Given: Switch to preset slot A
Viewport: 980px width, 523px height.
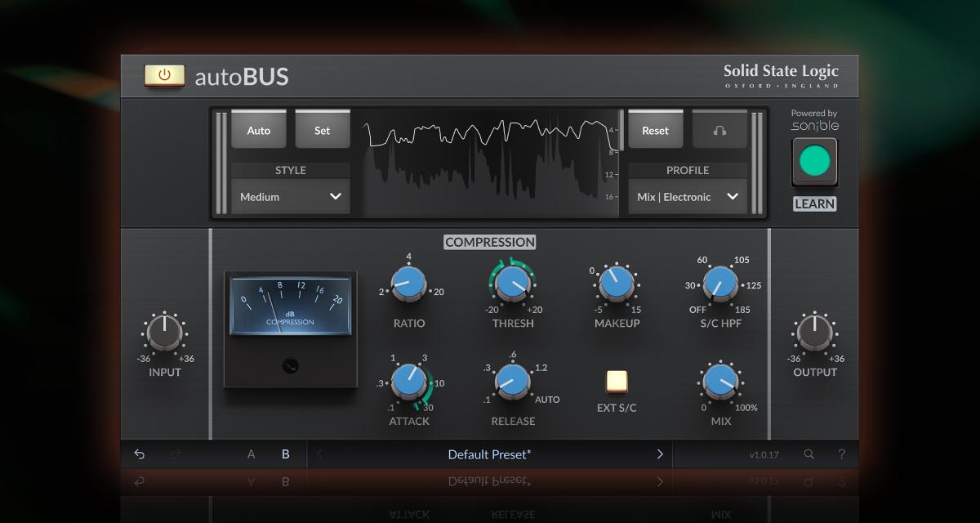Looking at the screenshot, I should [x=251, y=454].
